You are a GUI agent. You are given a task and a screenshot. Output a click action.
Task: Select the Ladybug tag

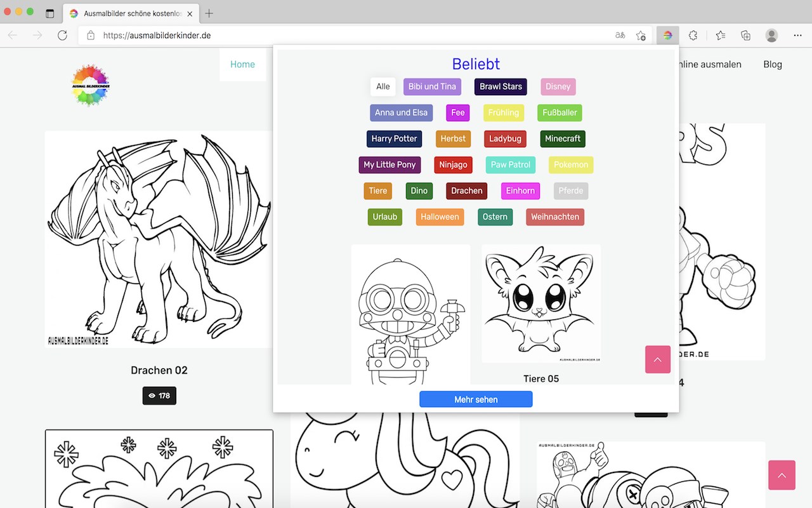tap(505, 138)
